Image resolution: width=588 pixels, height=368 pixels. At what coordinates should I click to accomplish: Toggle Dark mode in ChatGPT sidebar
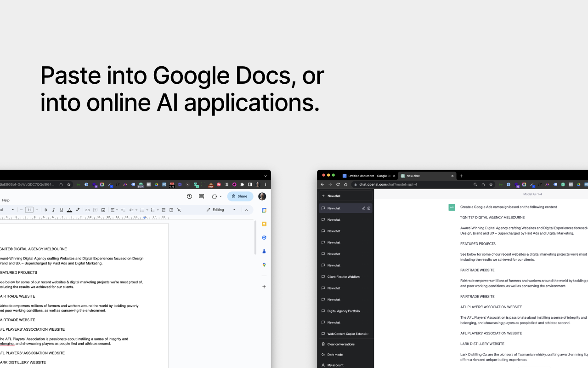(x=345, y=355)
